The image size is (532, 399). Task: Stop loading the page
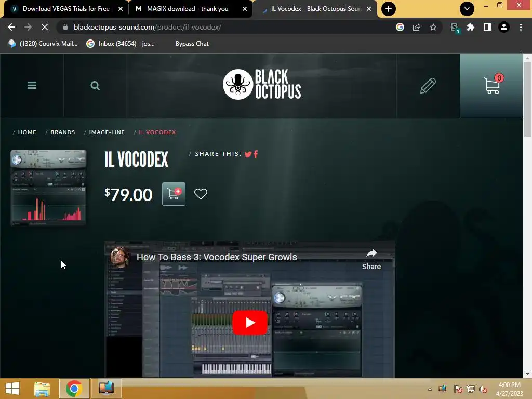click(x=45, y=27)
